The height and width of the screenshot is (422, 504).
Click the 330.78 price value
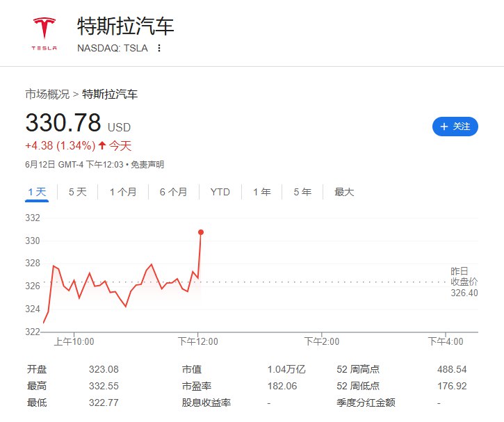[63, 122]
